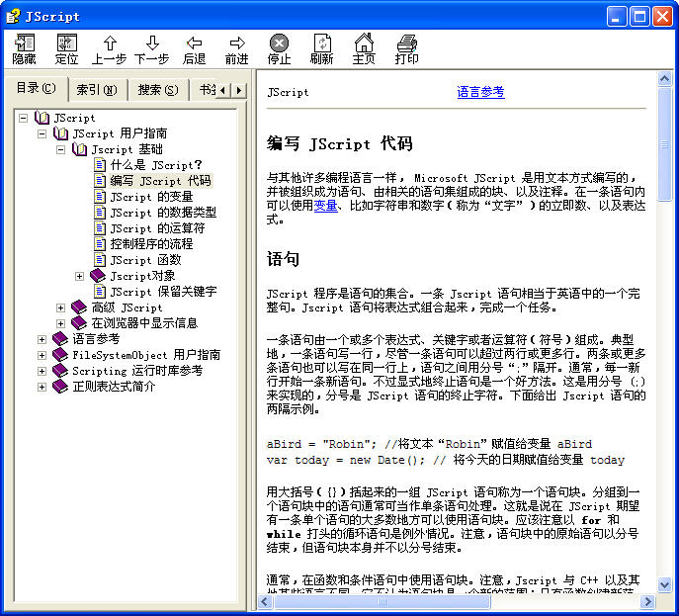
Task: Switch to the 搜索 (Search) tab
Action: click(x=158, y=90)
